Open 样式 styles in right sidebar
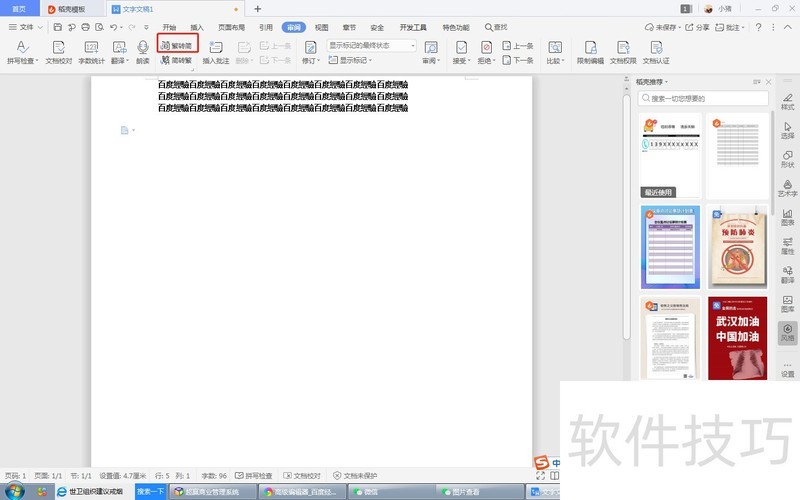This screenshot has width=800, height=500. pyautogui.click(x=788, y=102)
